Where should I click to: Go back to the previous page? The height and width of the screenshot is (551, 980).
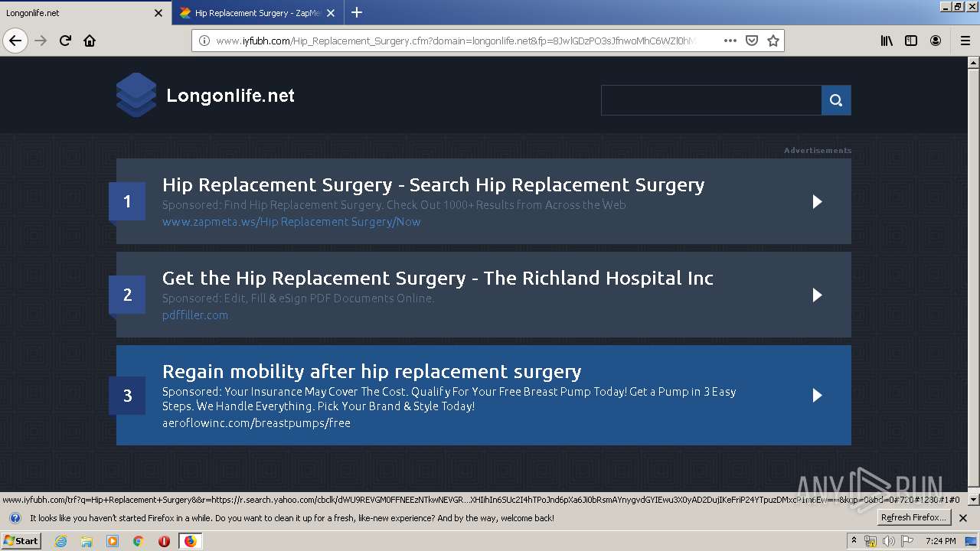[15, 41]
